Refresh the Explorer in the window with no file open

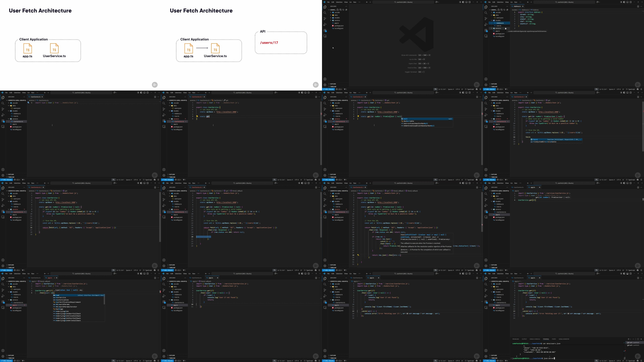pyautogui.click(x=343, y=10)
